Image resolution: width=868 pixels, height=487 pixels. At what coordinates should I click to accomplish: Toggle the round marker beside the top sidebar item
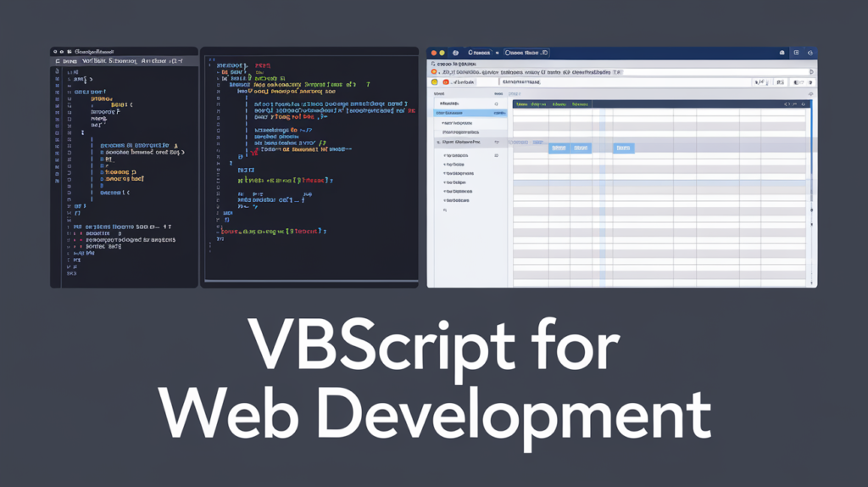tap(498, 103)
